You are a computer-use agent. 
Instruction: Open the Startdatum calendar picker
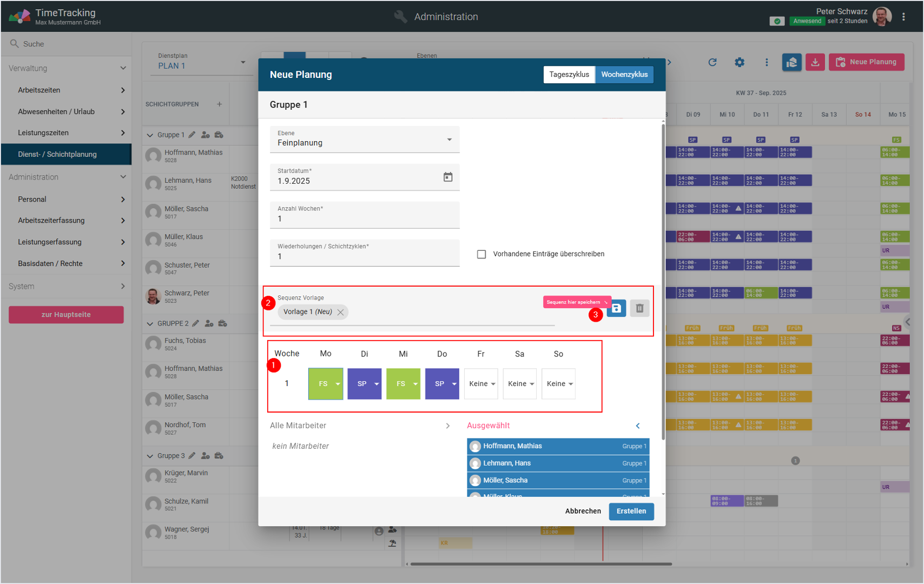pos(448,177)
